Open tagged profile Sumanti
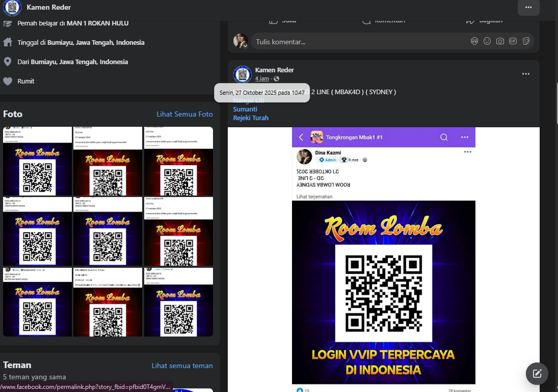 [x=245, y=109]
